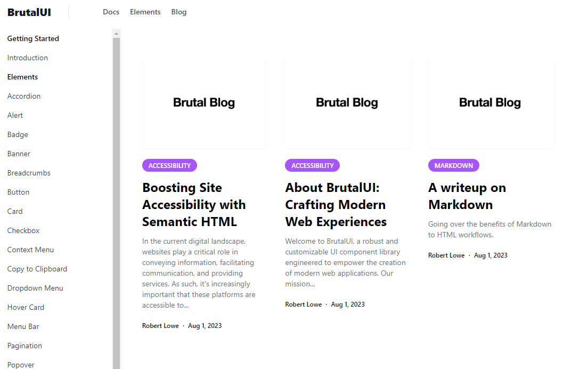Open Brutal Blog thumbnail of About BrutalUI post
Viewport: 588px width, 369px height.
click(348, 102)
